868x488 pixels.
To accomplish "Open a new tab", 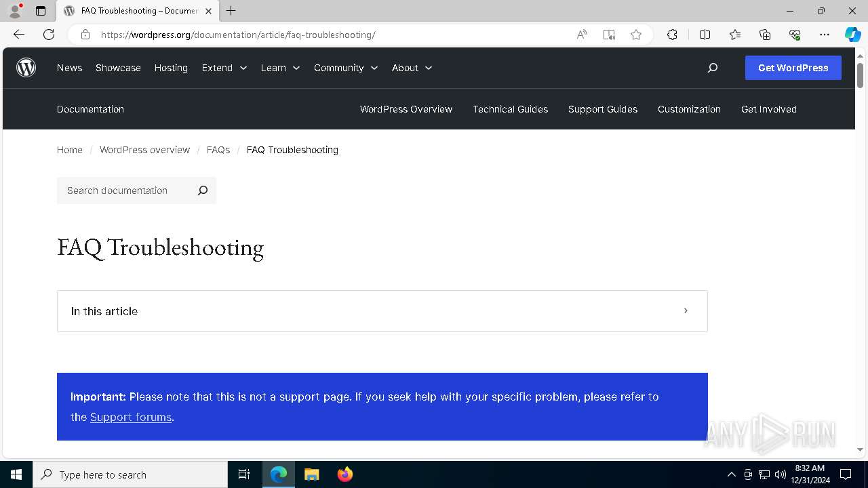I will pos(231,11).
